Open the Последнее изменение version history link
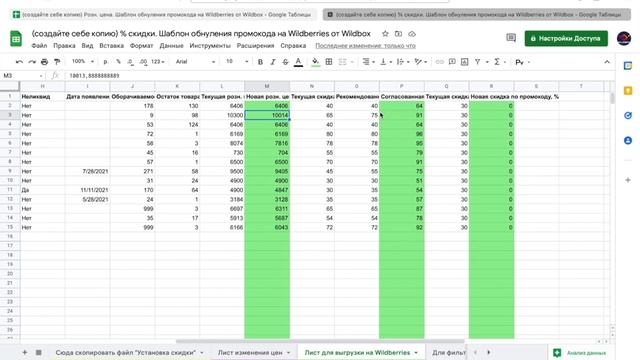640x360 pixels. [365, 46]
